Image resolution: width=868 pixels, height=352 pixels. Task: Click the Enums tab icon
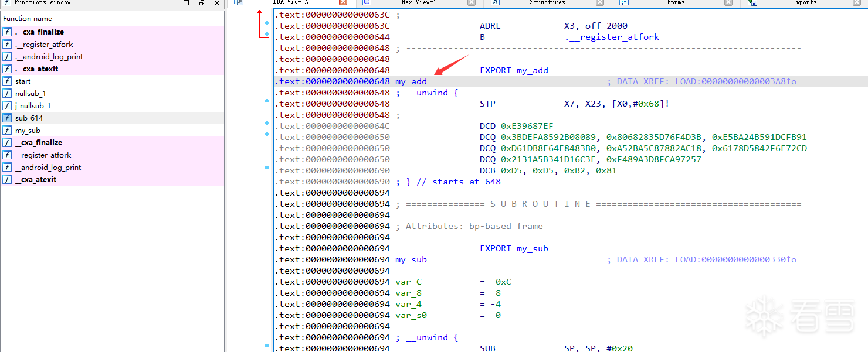624,2
